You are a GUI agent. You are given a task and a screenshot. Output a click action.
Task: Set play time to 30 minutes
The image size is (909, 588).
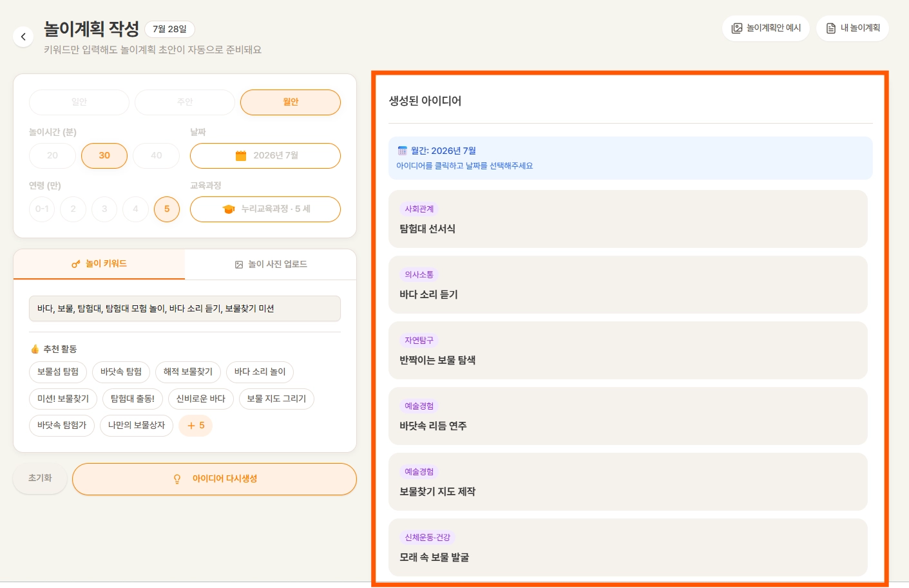[104, 156]
